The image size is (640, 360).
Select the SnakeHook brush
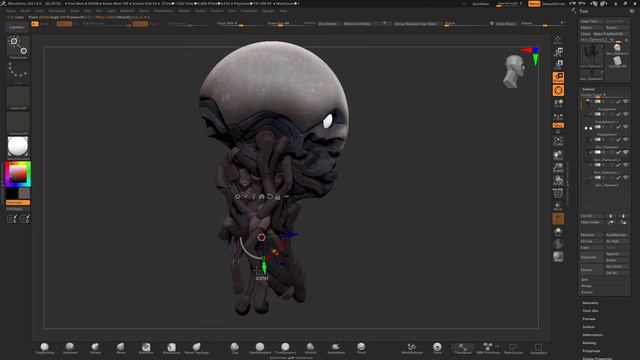click(336, 348)
